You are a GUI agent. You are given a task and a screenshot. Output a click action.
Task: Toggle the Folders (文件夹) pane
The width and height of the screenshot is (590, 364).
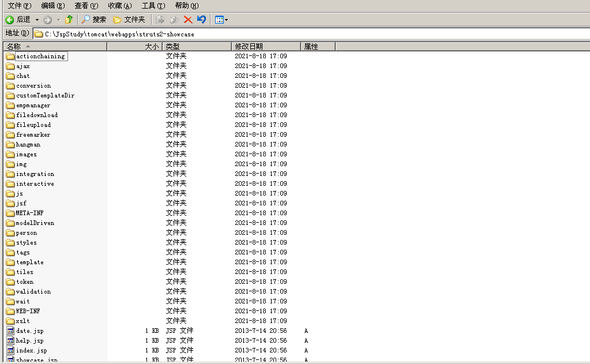pyautogui.click(x=129, y=20)
